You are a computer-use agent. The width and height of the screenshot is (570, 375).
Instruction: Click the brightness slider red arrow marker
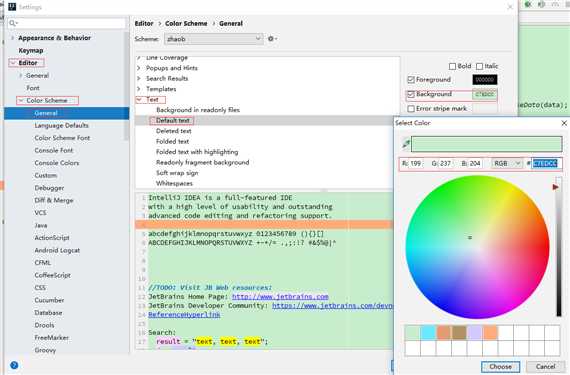tap(555, 187)
